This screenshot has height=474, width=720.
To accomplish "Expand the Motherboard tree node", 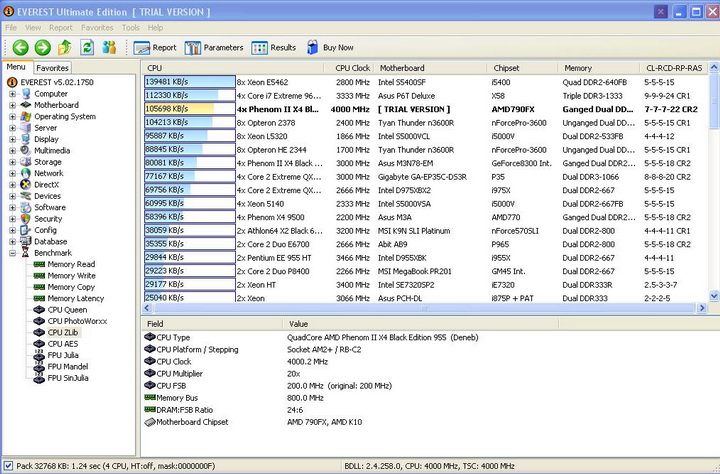I will click(x=12, y=105).
